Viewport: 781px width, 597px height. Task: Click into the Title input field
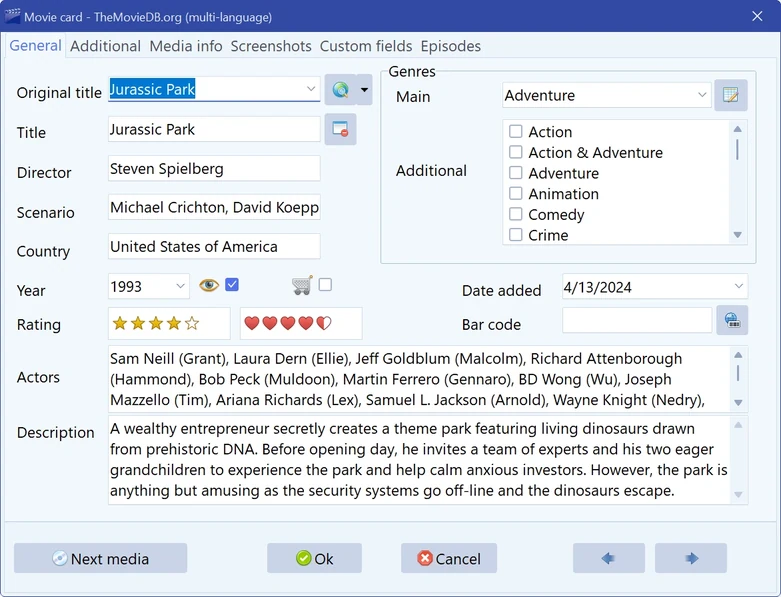tap(214, 129)
